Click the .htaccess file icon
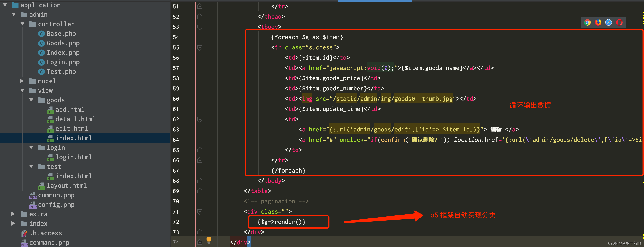This screenshot has height=247, width=644. (24, 233)
